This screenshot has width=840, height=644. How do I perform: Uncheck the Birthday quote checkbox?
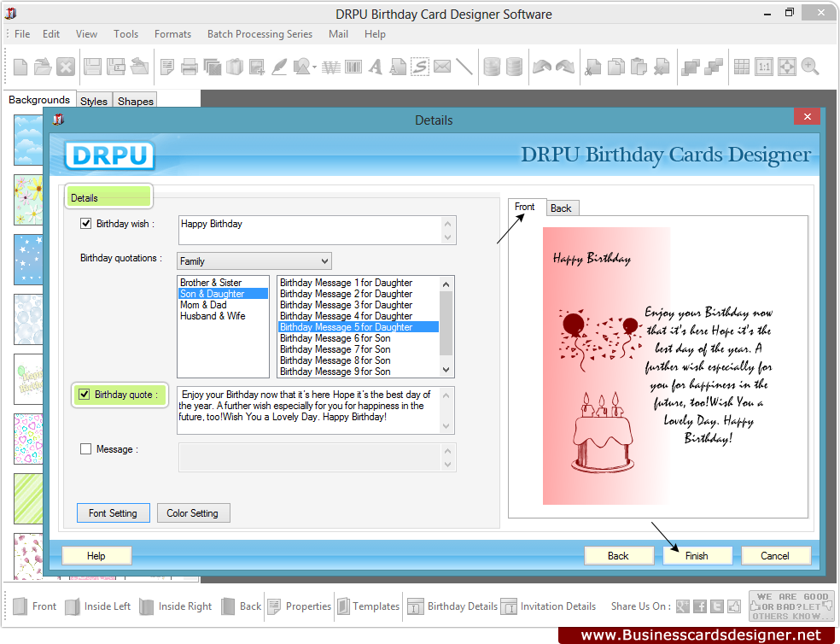click(x=85, y=395)
